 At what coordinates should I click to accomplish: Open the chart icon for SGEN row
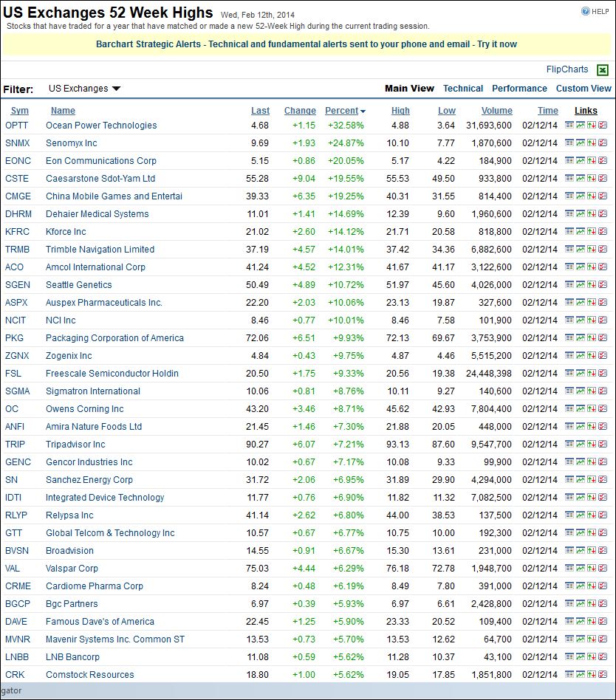(581, 285)
